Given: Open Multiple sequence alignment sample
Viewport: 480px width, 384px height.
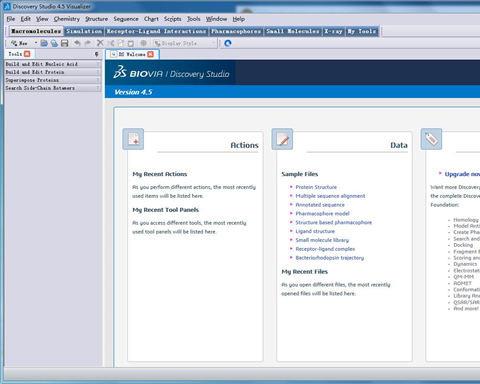Looking at the screenshot, I should [x=330, y=196].
